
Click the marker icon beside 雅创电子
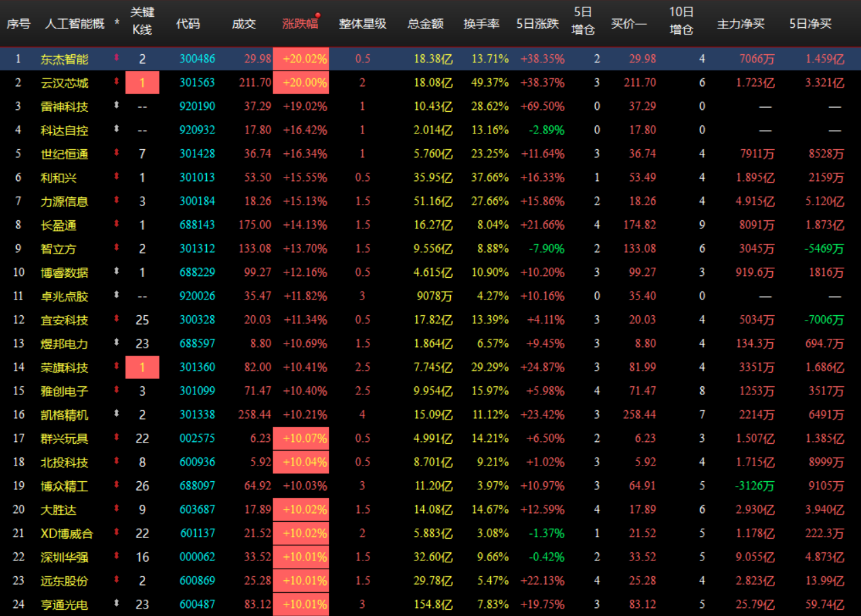pos(117,390)
